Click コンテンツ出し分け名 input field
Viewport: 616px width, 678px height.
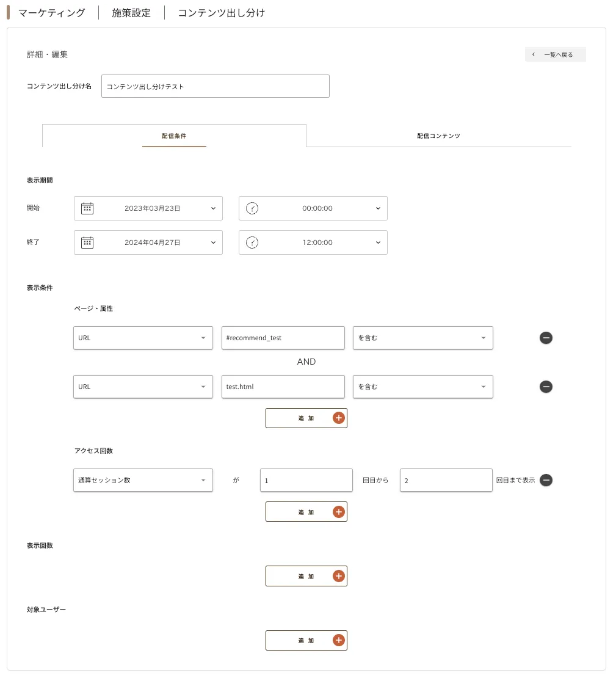[216, 86]
